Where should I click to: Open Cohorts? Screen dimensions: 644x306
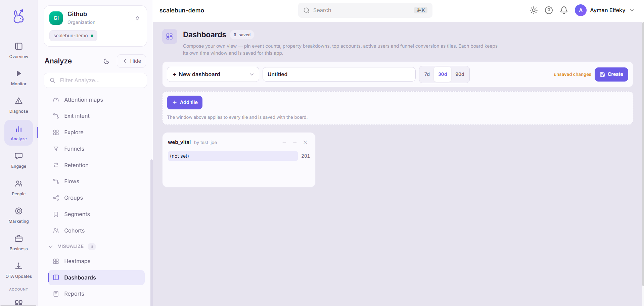[x=96, y=231]
